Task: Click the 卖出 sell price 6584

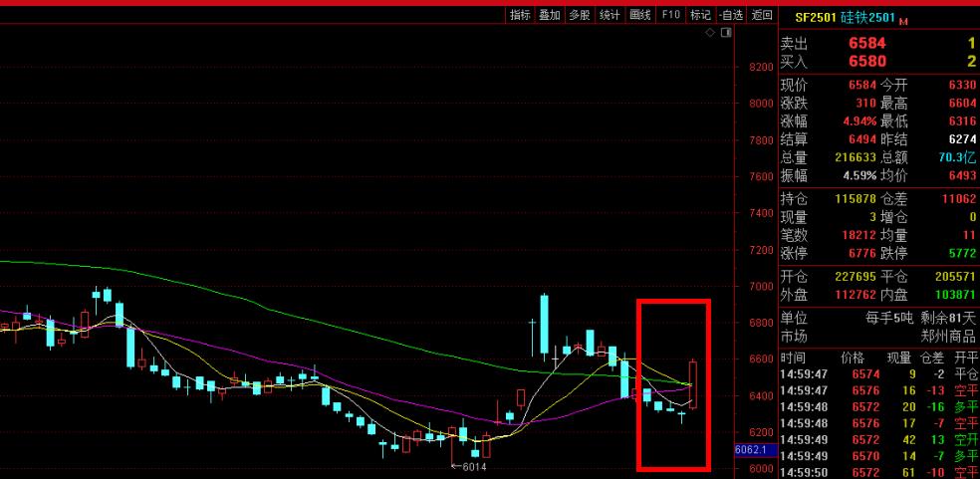Action: [866, 44]
